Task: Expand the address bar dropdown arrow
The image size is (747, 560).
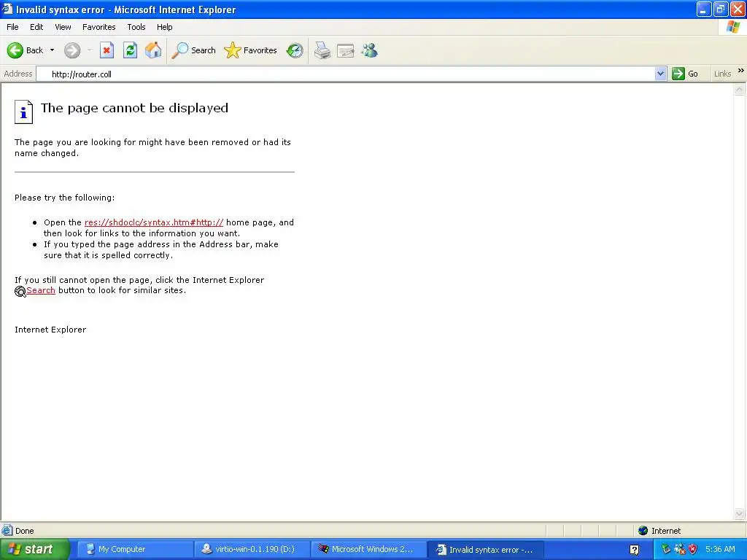Action: (x=660, y=74)
